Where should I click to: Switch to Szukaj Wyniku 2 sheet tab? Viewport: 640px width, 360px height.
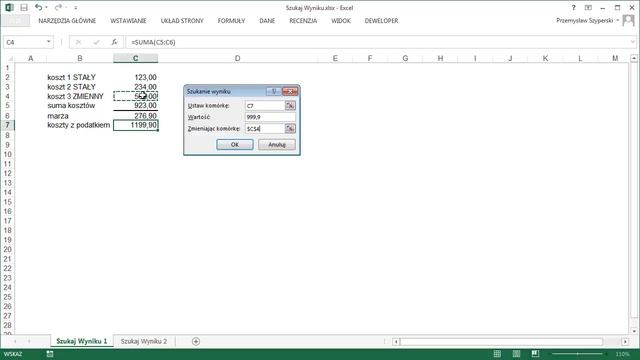(x=144, y=341)
